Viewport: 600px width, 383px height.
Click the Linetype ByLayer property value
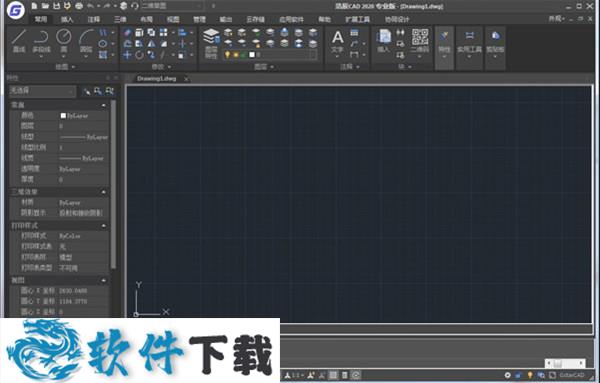(x=83, y=137)
